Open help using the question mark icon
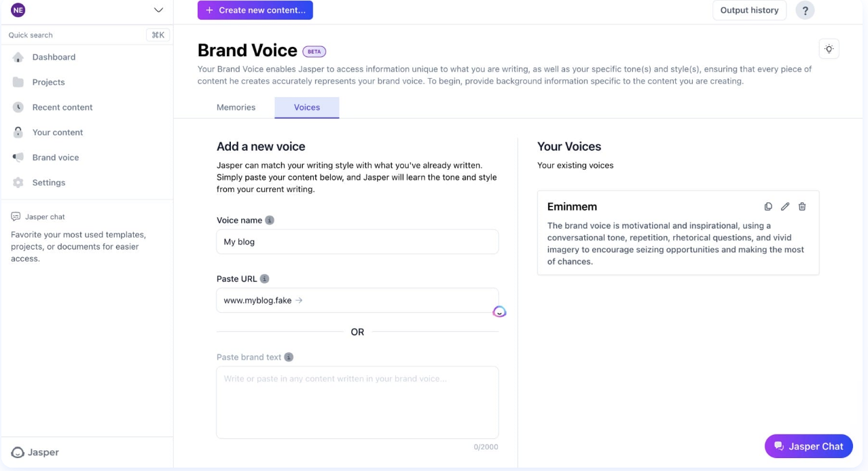The image size is (868, 471). (x=805, y=10)
